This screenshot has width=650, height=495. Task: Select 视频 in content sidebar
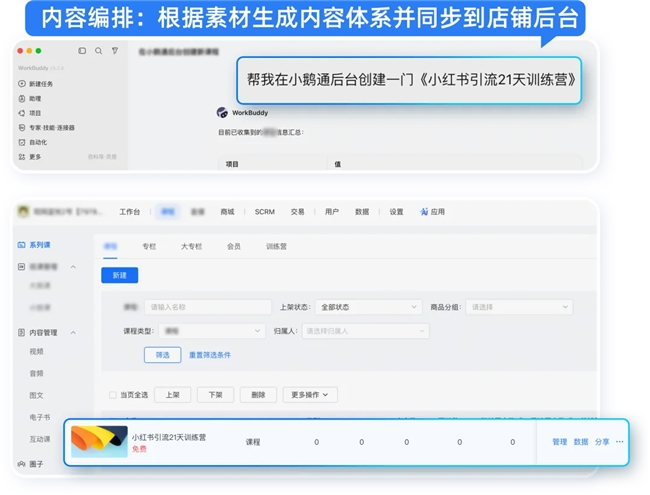click(x=36, y=352)
